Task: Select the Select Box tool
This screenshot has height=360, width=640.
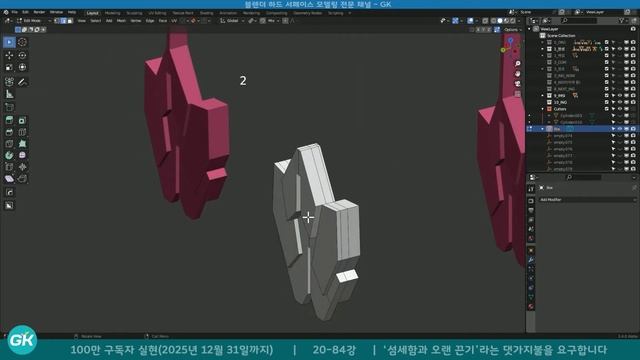Action: 9,42
